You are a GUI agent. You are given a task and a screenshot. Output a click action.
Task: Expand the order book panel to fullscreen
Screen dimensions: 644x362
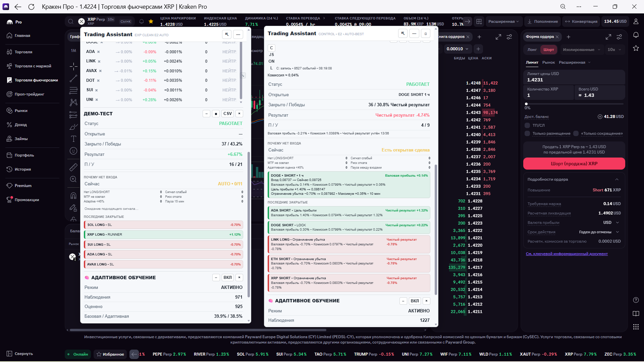click(x=498, y=37)
